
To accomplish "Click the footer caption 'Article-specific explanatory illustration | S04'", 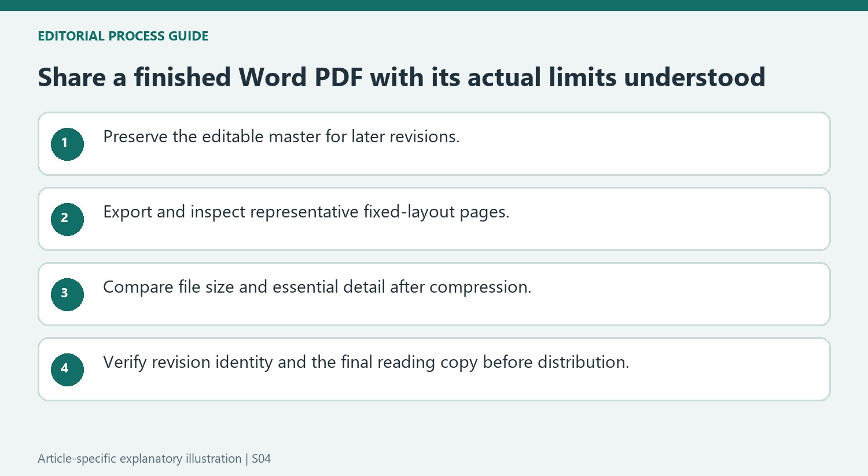I will [x=154, y=459].
